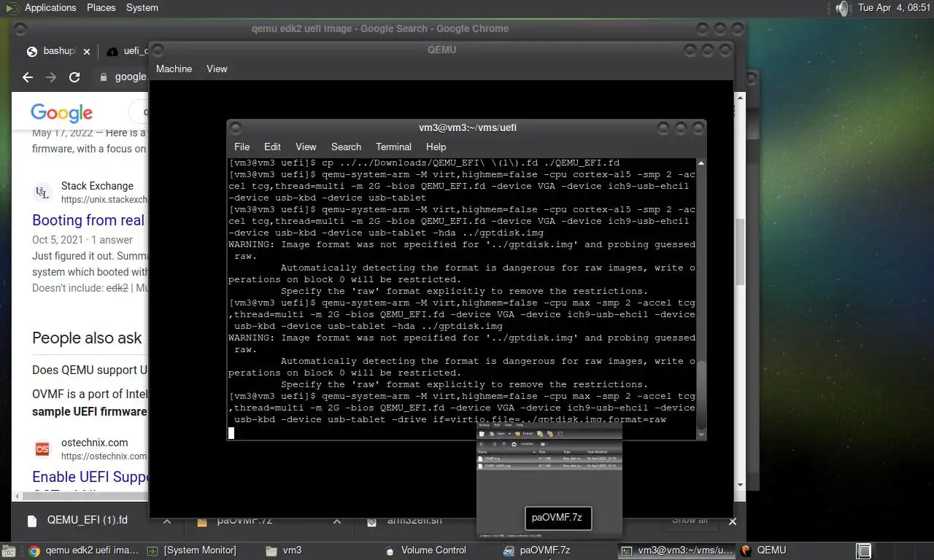Viewport: 934px width, 560px height.
Task: Switch to vm3 folder window in taskbar
Action: [x=284, y=551]
